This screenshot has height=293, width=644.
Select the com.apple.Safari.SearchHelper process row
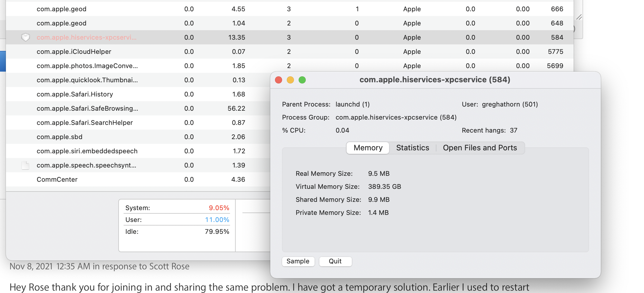(x=85, y=123)
